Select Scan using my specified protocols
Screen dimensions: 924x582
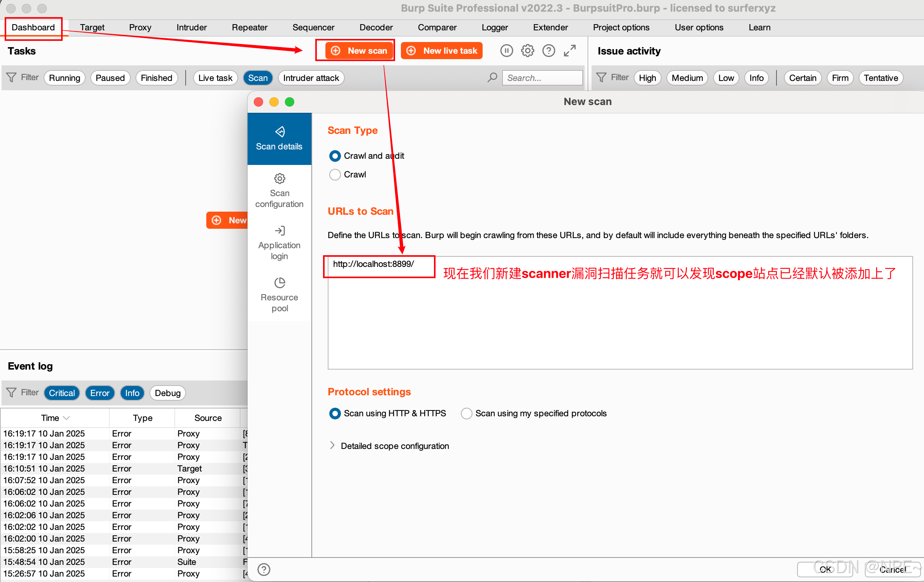(466, 413)
